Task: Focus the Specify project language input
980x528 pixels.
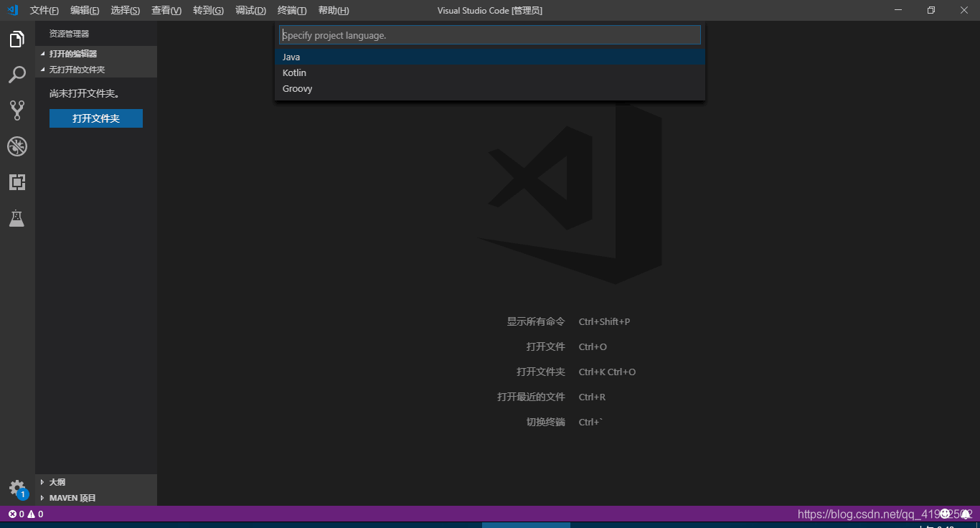Action: (x=489, y=35)
